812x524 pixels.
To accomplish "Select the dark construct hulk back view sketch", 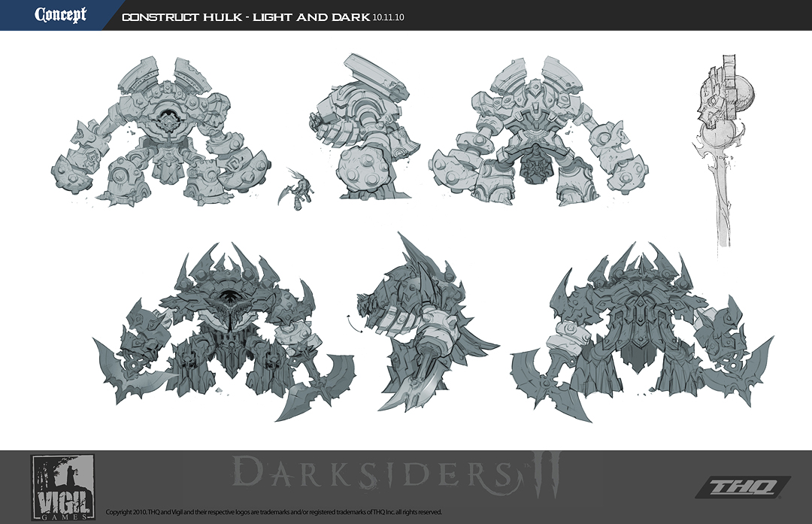I will (642, 332).
